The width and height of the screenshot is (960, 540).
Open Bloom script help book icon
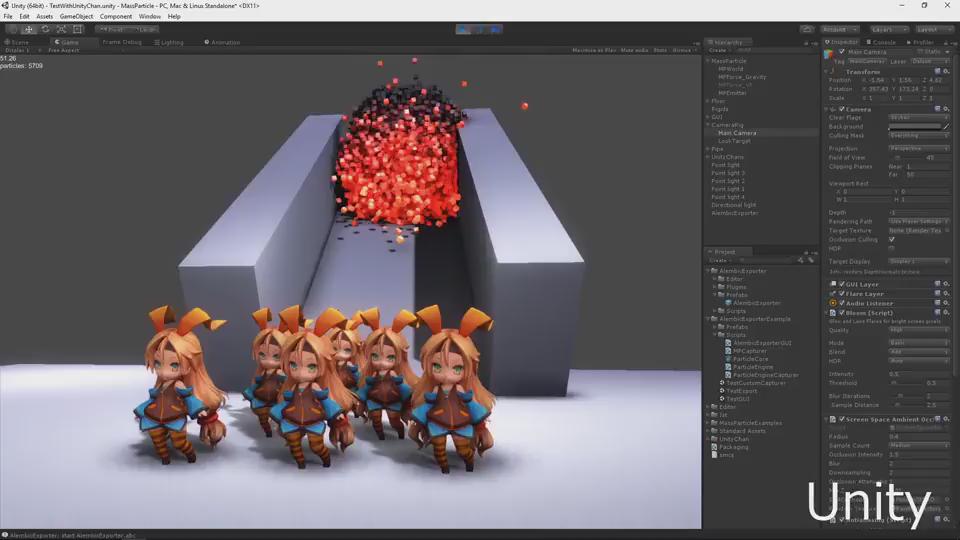click(937, 313)
